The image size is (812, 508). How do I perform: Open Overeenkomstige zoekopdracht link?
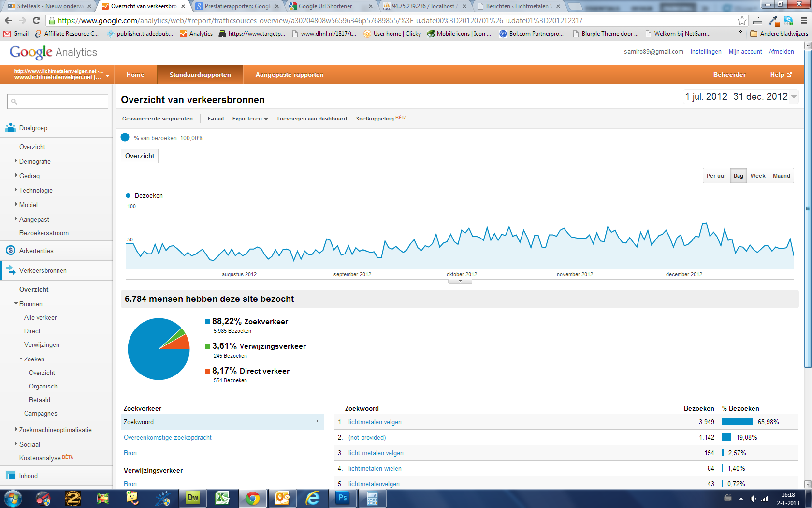168,437
